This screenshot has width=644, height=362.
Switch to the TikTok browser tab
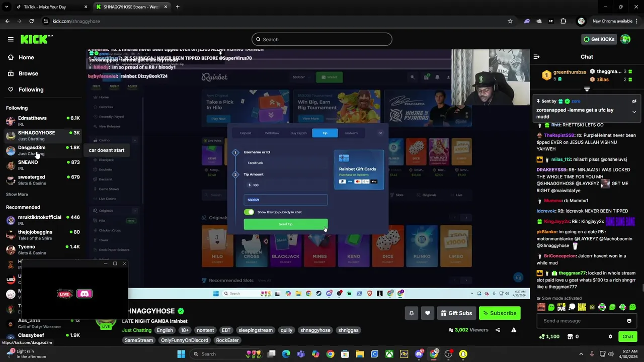click(x=48, y=7)
